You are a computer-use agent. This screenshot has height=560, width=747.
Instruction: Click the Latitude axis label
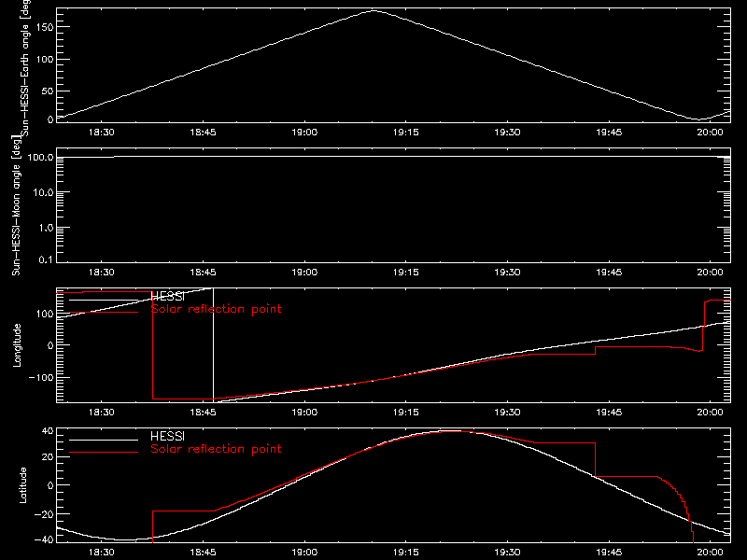click(x=22, y=485)
